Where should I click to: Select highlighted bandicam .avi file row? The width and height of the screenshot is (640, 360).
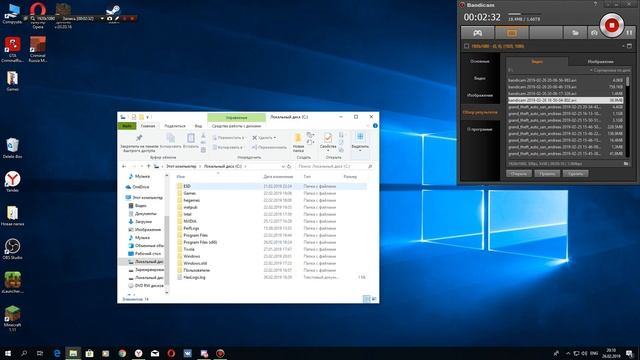[566, 100]
